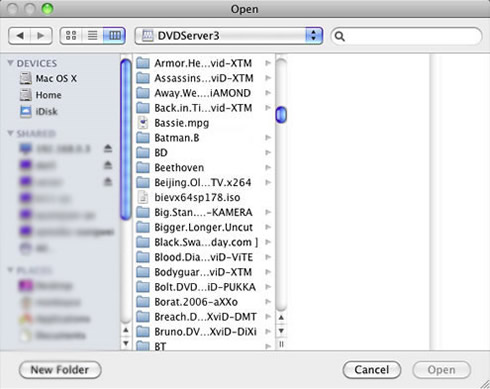Select the Batman.B folder icon
Image resolution: width=490 pixels, height=389 pixels.
click(x=143, y=137)
